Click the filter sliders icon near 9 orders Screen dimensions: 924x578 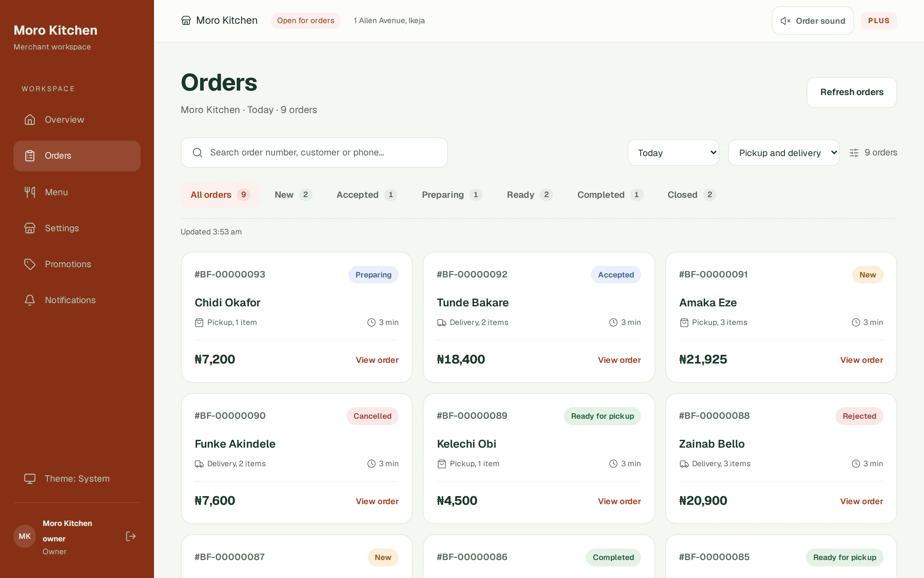(x=854, y=153)
